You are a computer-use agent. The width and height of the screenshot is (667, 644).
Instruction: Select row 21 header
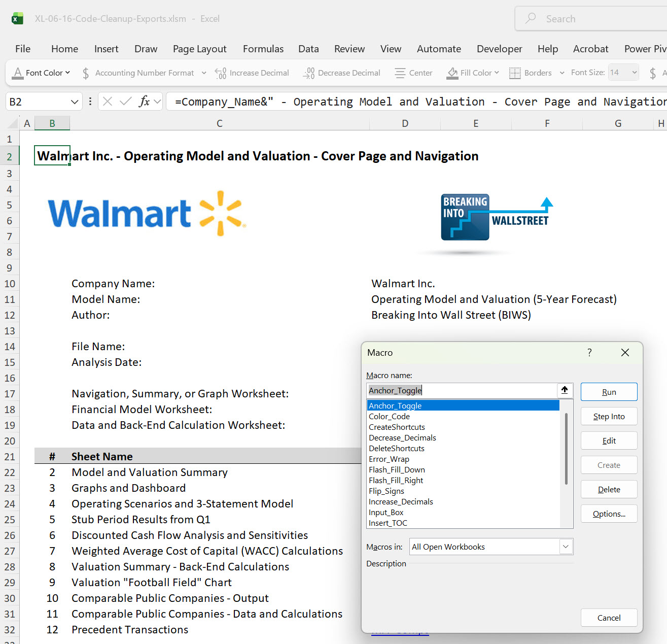tap(10, 457)
